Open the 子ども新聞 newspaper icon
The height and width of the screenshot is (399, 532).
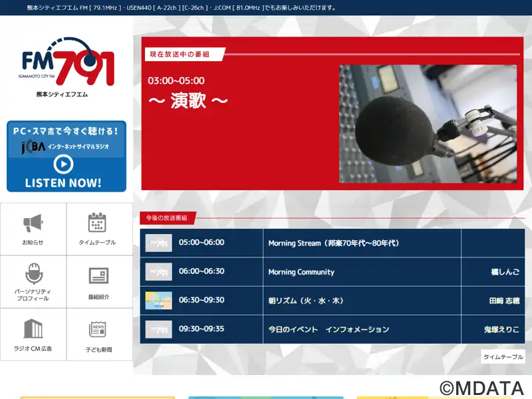coord(98,329)
